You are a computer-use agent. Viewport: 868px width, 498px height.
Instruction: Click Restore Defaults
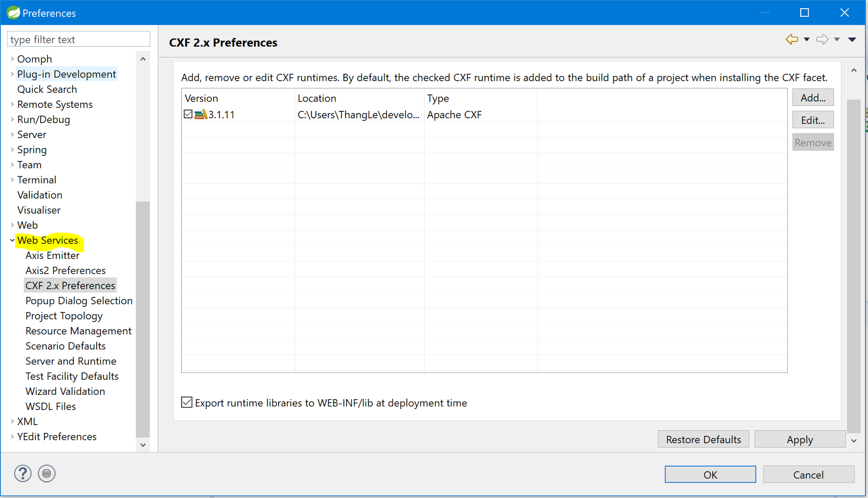[x=703, y=439]
